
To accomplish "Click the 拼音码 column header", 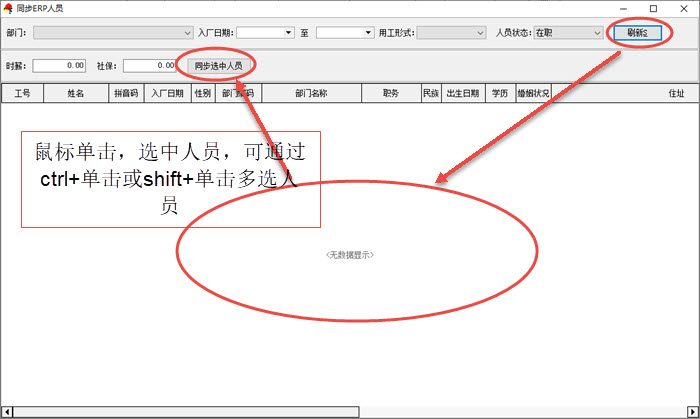I will click(x=126, y=93).
